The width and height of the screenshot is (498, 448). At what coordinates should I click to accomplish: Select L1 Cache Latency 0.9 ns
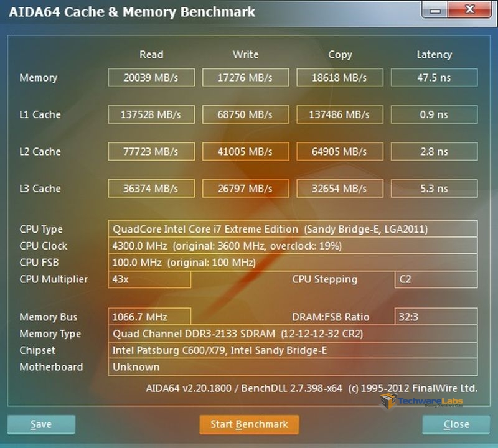click(434, 114)
